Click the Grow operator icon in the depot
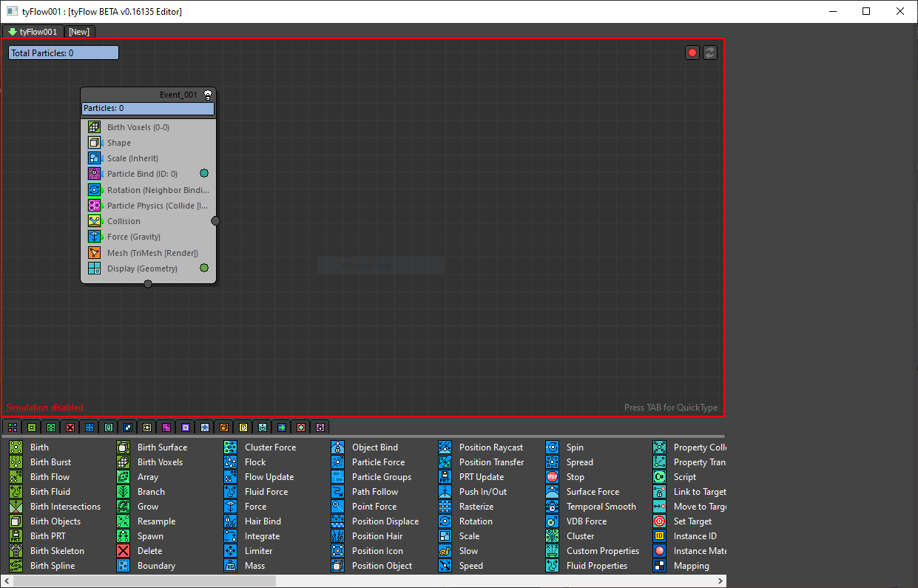 (124, 507)
